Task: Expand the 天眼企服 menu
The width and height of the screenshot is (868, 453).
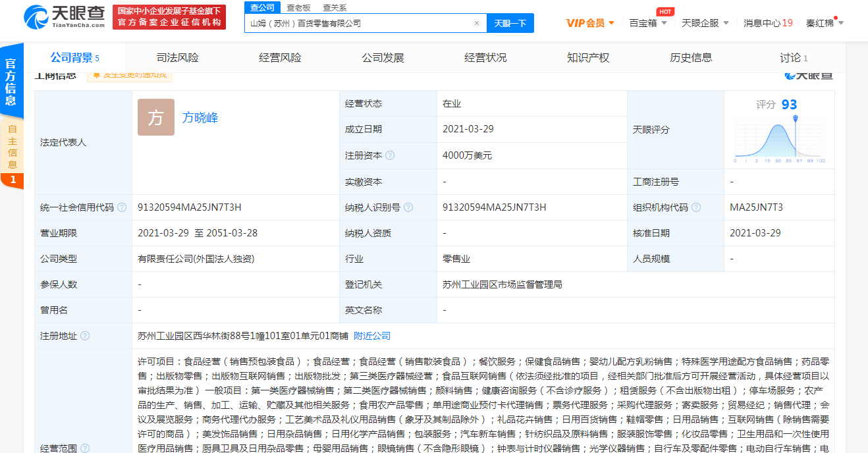Action: point(705,23)
